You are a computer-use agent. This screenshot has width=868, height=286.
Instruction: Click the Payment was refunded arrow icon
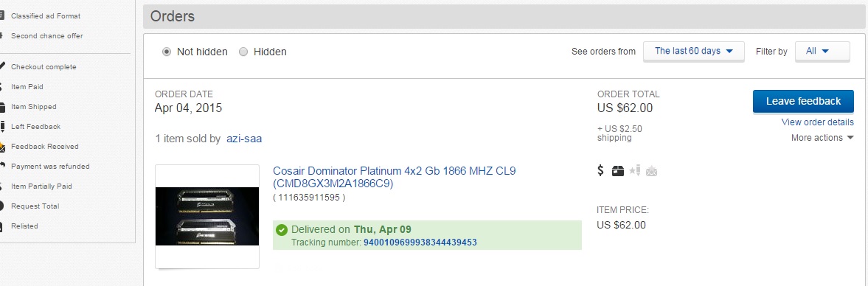coord(2,166)
